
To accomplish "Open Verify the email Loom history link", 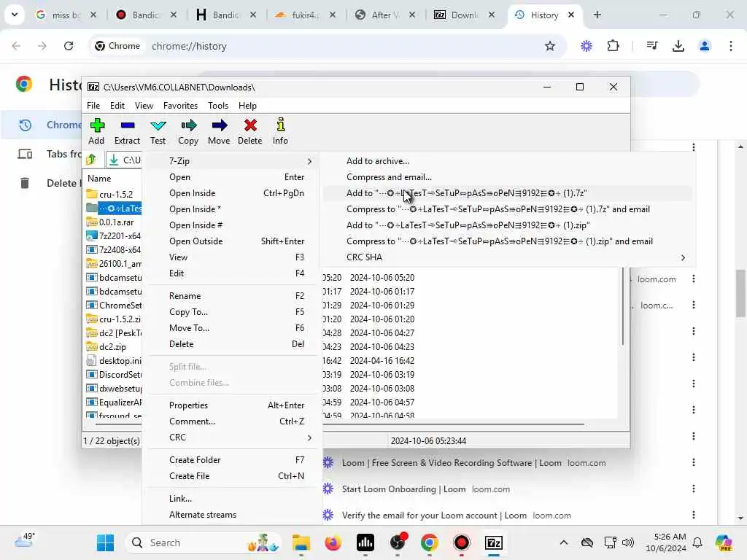I will 434,516.
